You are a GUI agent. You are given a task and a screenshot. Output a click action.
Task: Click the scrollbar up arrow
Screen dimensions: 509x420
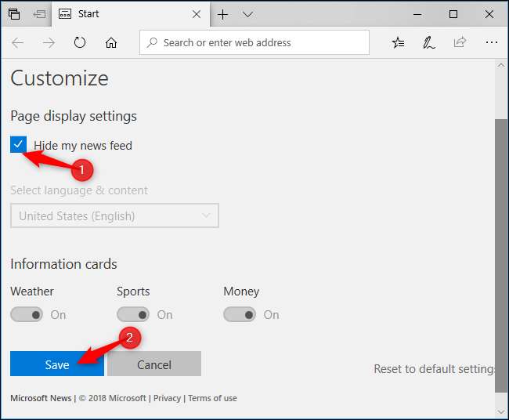501,65
